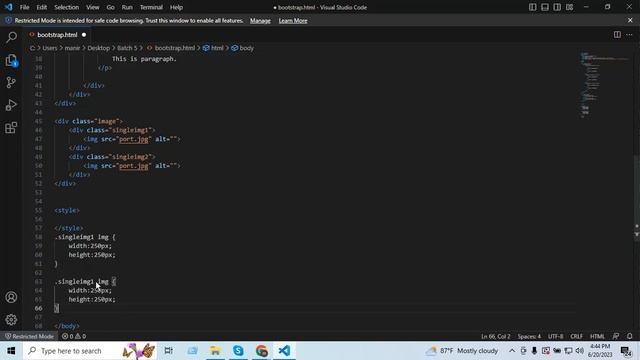This screenshot has width=640, height=360.
Task: Open the Explorer view icon
Action: (11, 60)
